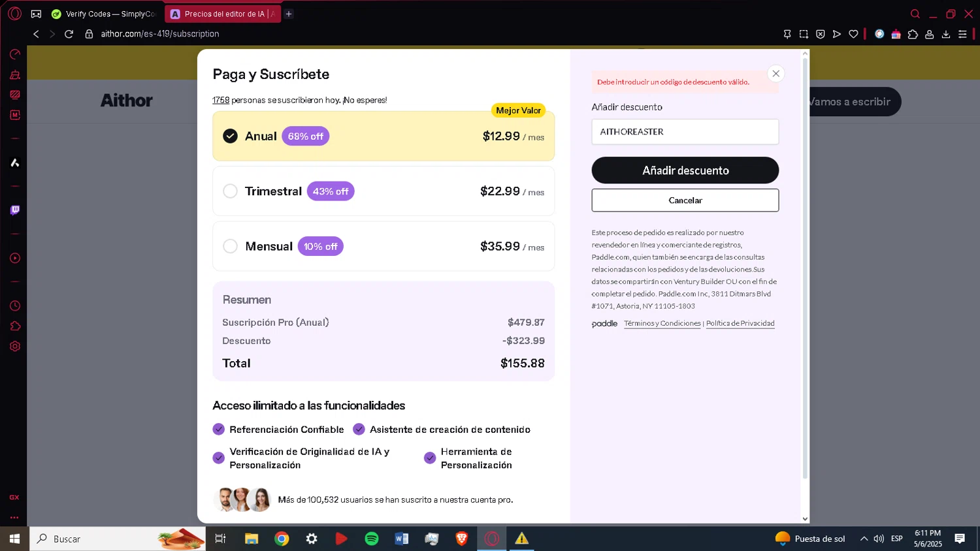Open GX Control speedometer in sidebar
The height and width of the screenshot is (551, 980).
[14, 54]
